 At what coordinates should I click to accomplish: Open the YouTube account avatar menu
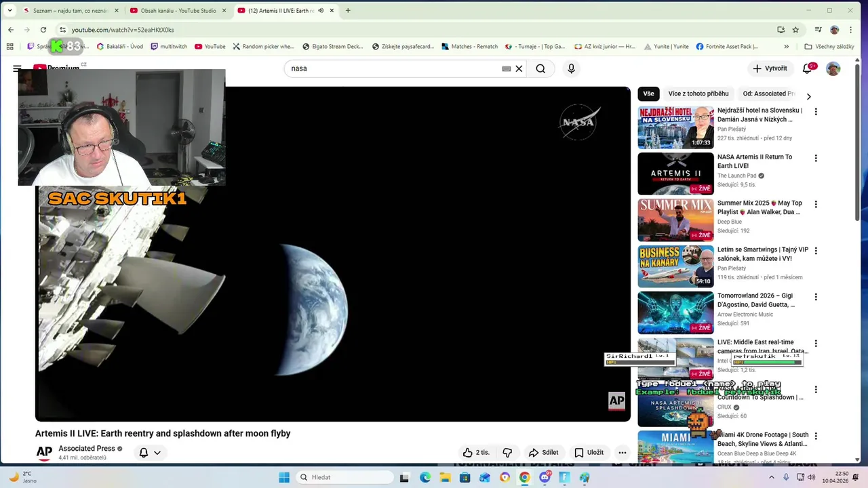833,68
